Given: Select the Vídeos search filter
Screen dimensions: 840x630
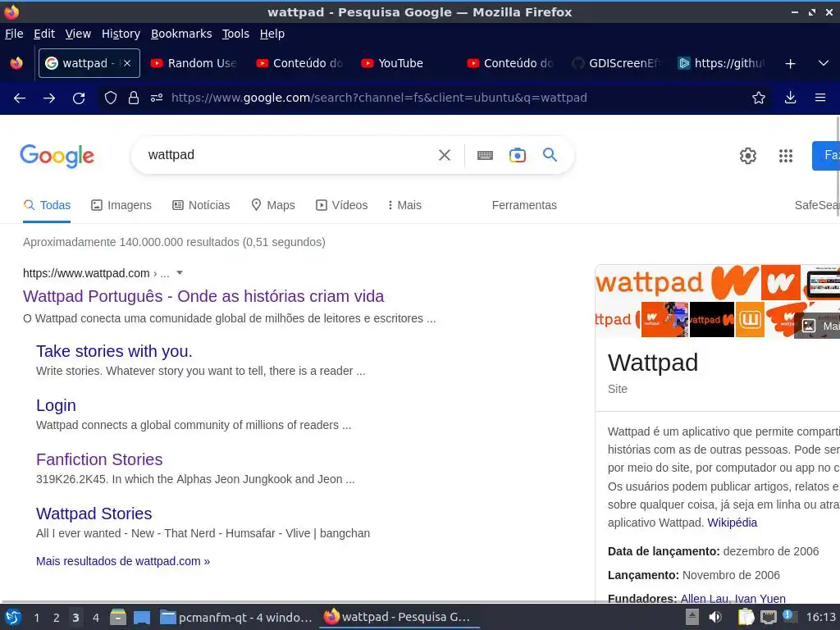Looking at the screenshot, I should point(342,205).
